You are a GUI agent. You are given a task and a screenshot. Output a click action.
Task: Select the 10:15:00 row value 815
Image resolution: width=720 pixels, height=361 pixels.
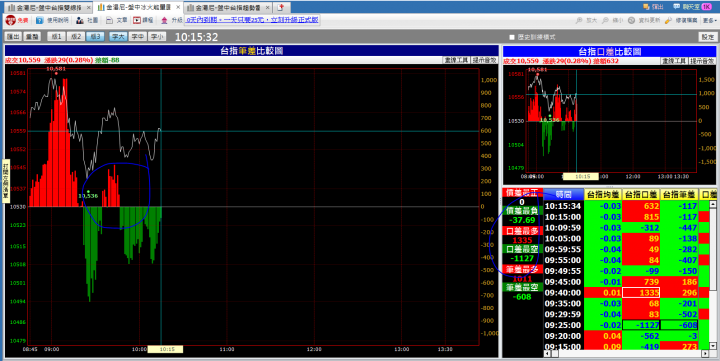click(641, 217)
